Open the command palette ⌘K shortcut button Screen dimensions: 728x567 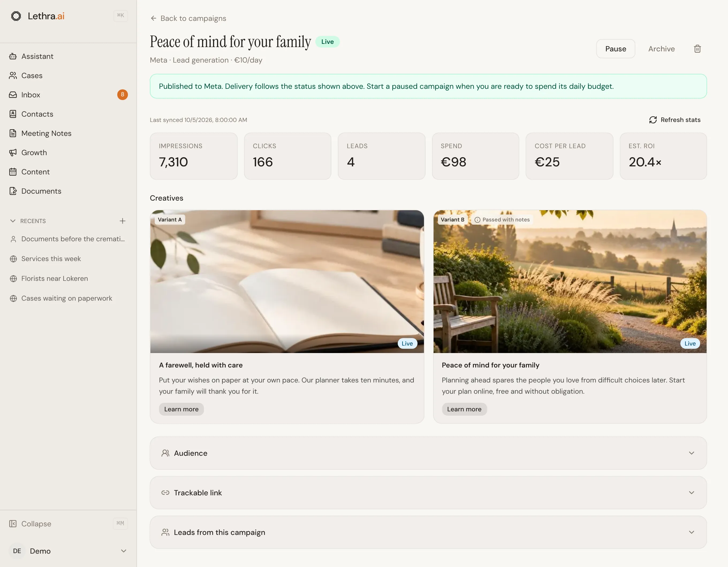(120, 15)
